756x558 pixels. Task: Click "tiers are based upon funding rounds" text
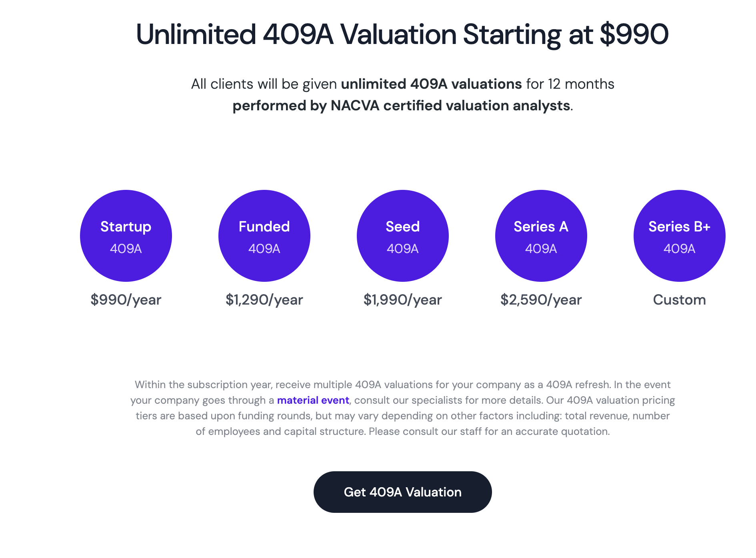click(224, 416)
